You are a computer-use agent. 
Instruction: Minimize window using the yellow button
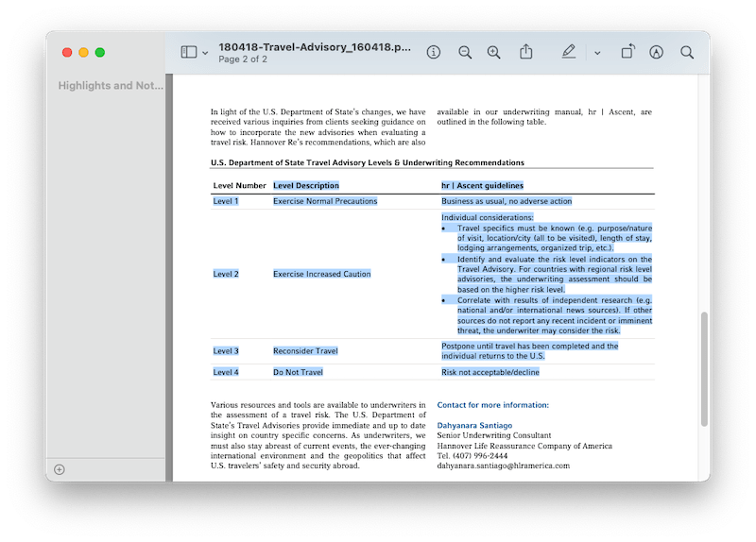tap(83, 53)
